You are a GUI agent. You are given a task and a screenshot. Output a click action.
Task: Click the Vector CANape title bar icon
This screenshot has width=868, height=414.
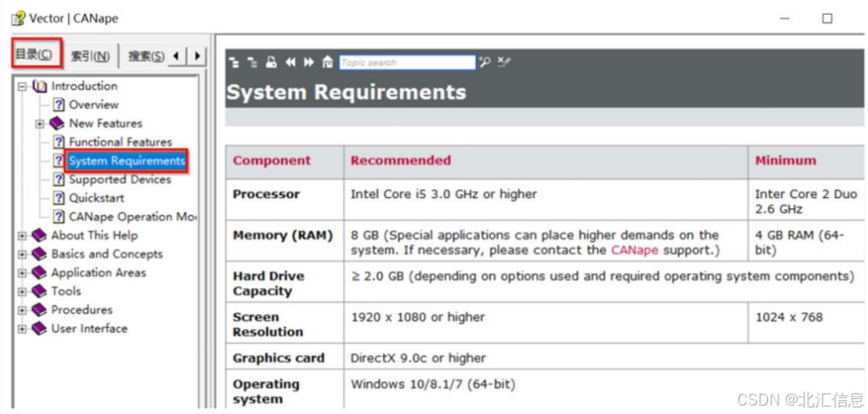[19, 19]
